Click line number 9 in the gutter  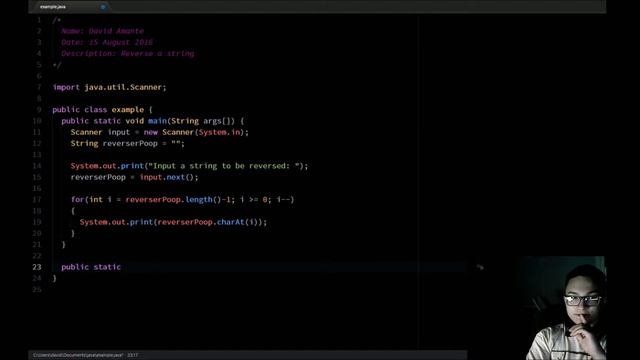39,110
